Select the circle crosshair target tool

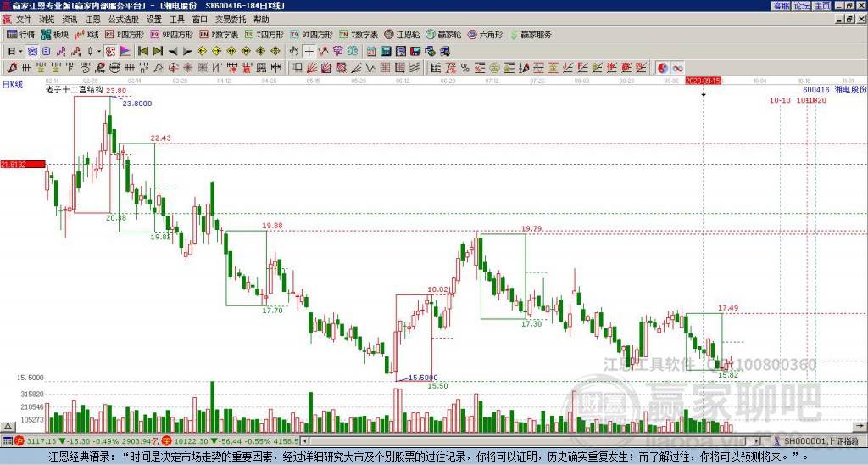pos(173,68)
